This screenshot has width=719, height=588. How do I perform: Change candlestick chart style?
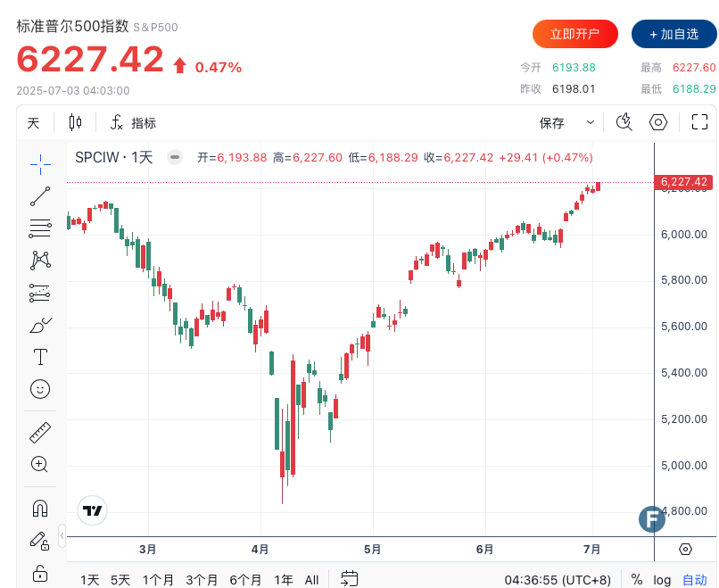[x=75, y=122]
